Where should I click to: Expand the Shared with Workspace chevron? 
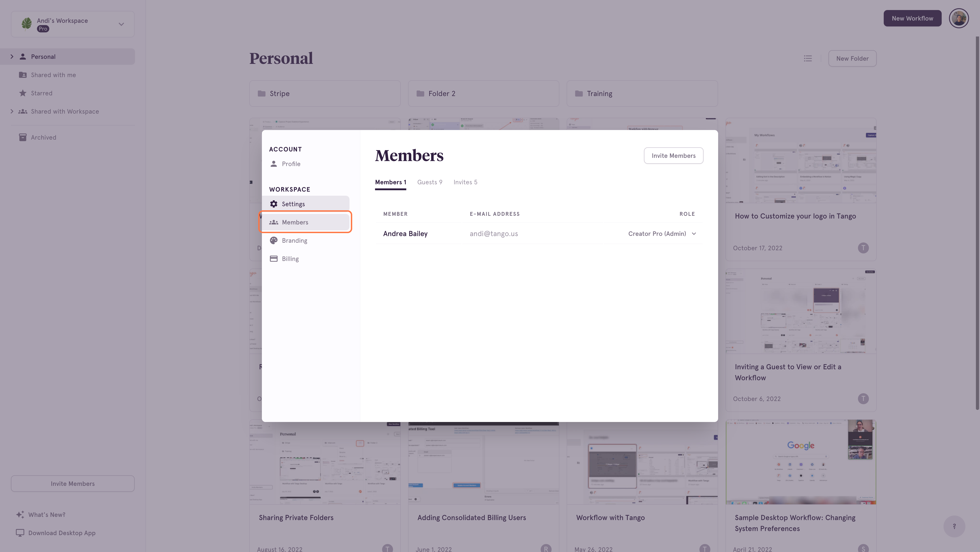[x=12, y=112]
